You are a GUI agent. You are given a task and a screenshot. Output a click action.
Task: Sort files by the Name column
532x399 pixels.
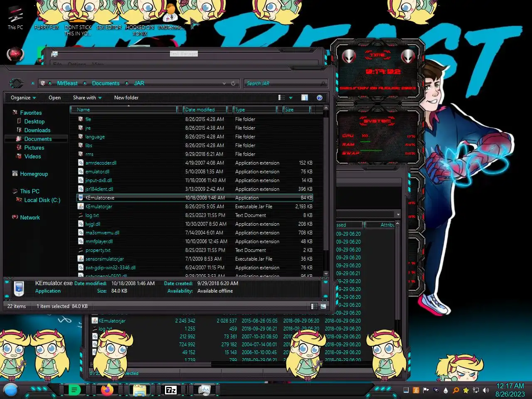pos(124,110)
